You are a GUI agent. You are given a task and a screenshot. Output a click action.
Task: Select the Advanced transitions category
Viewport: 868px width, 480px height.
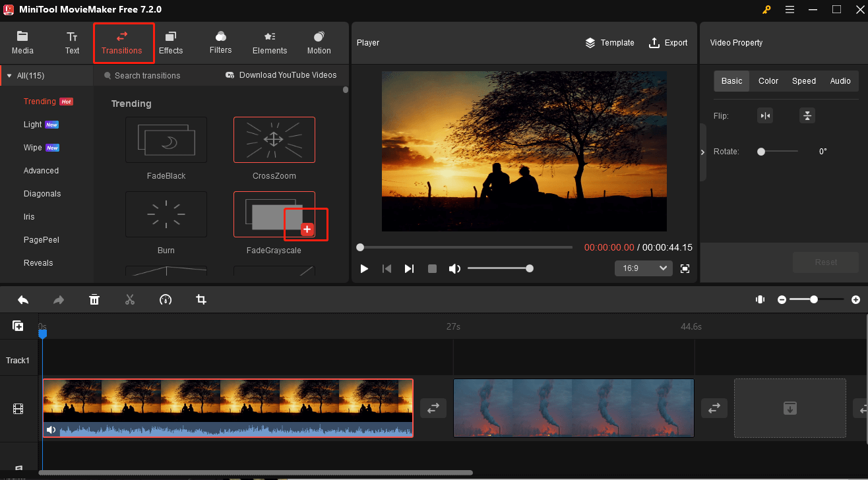[x=41, y=171]
